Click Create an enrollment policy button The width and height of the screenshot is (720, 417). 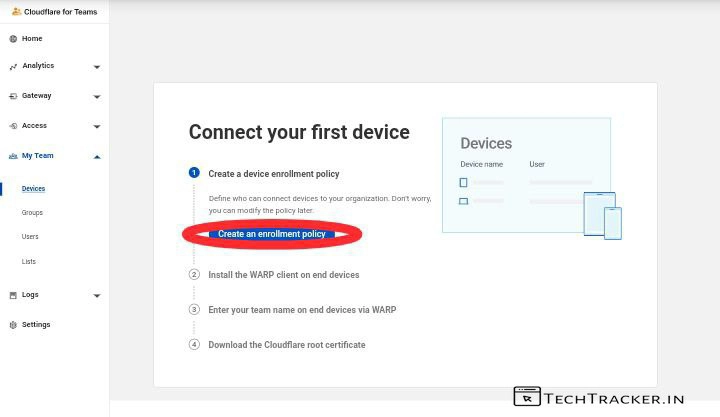(x=271, y=234)
